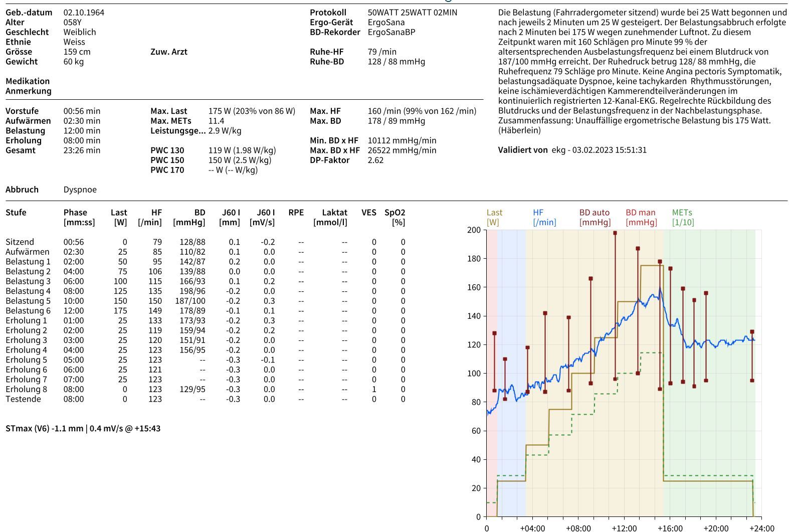The height and width of the screenshot is (532, 789).
Task: Click the protocol value '50WATT 25WATT 02MIN'
Action: pos(412,13)
